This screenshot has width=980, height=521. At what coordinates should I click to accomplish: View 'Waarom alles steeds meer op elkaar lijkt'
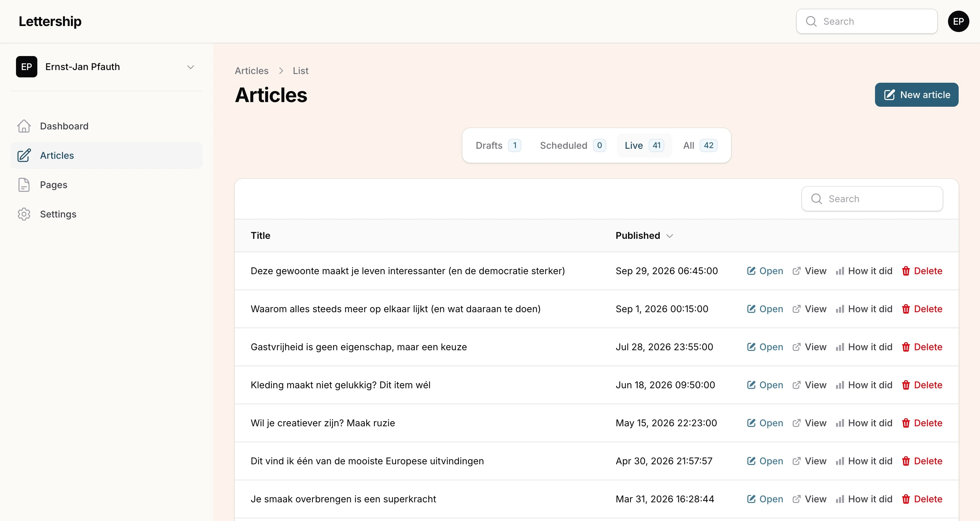click(x=809, y=309)
